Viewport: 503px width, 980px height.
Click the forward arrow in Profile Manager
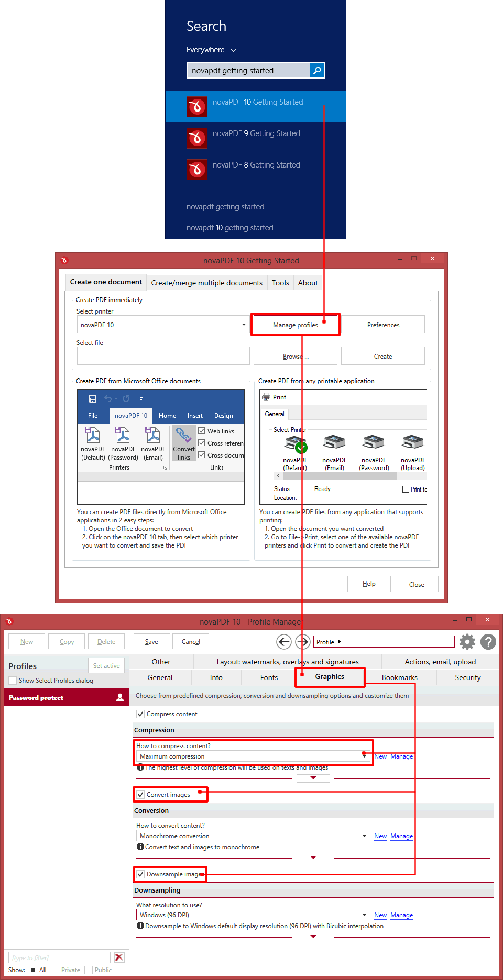303,642
